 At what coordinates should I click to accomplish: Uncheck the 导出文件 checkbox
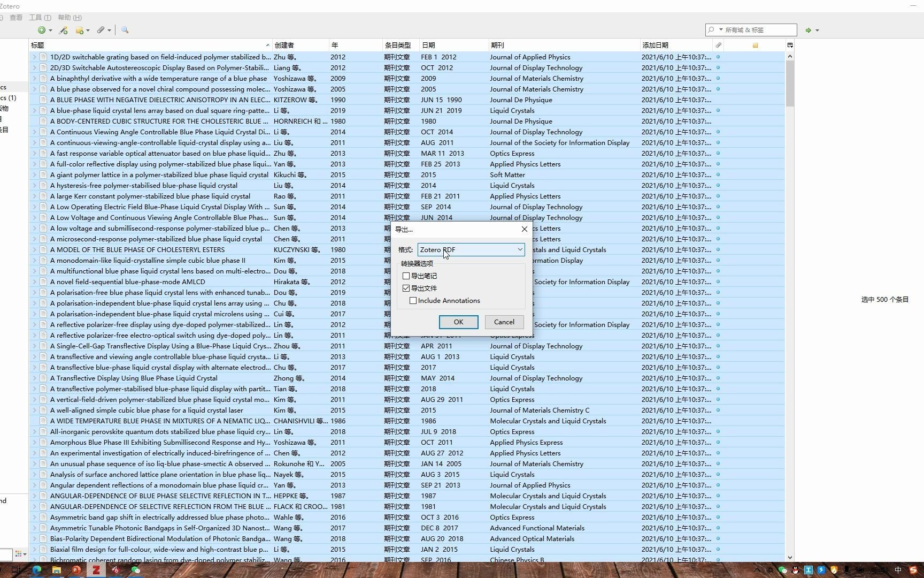[406, 288]
